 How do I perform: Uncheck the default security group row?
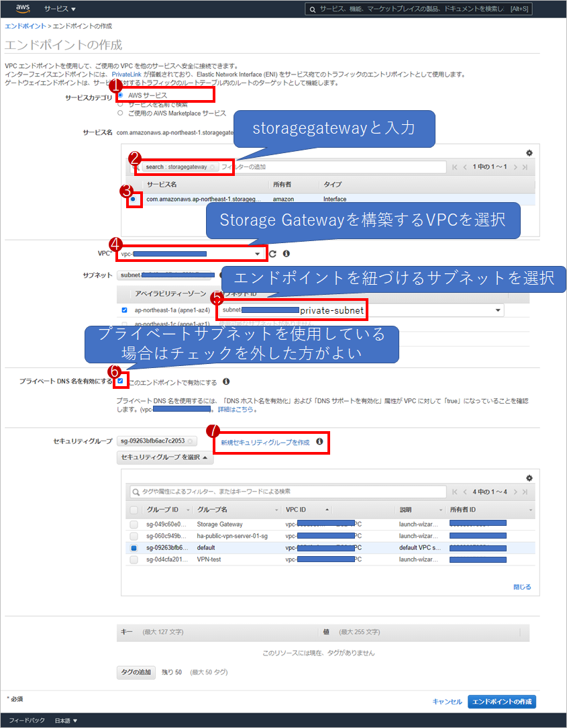134,548
